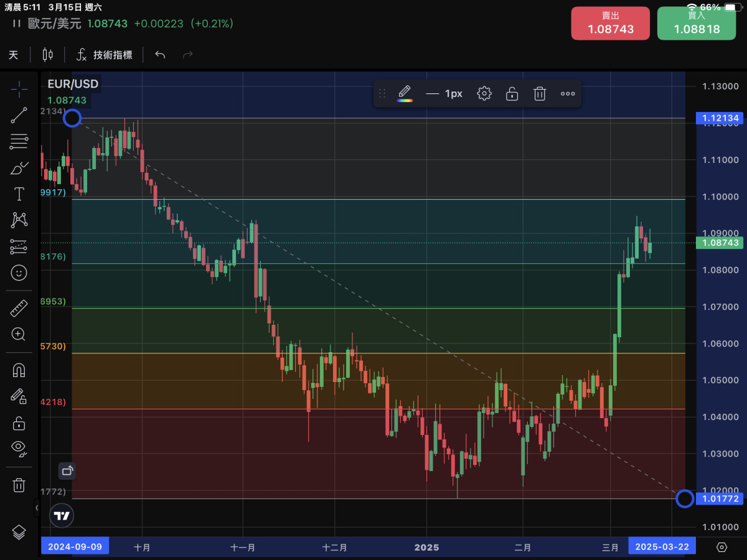Select the trend line drawing tool
This screenshot has height=560, width=747.
point(19,116)
